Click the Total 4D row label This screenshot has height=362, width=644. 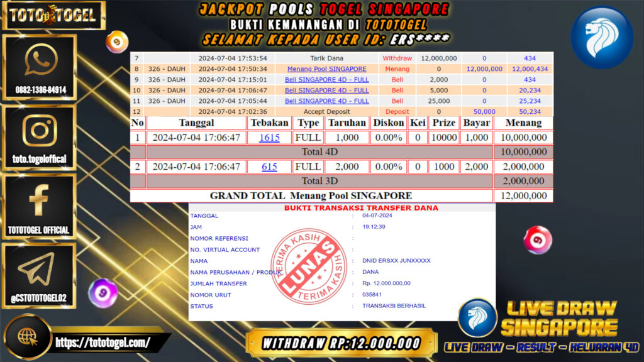319,152
